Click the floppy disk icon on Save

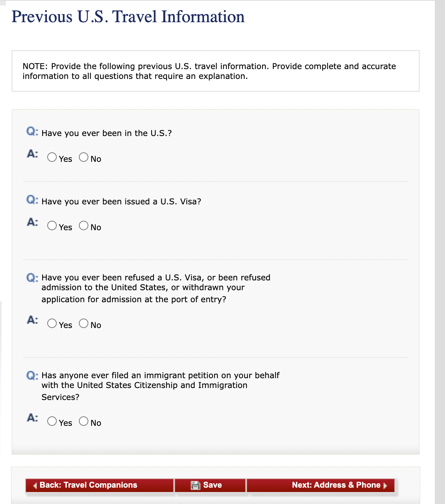point(196,485)
